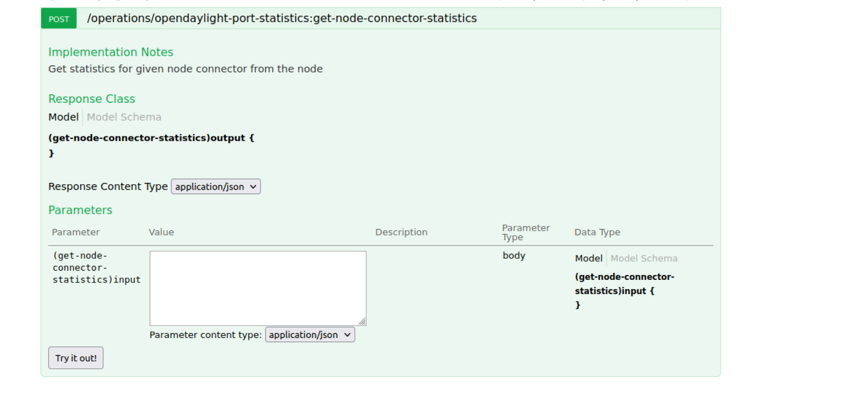Click the Parameters section heading
The width and height of the screenshot is (868, 393).
tap(80, 210)
